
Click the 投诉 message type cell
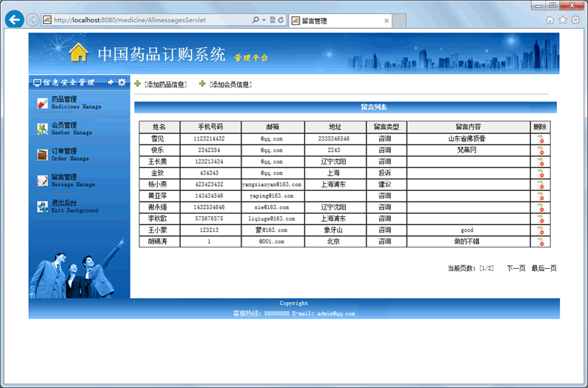(385, 173)
